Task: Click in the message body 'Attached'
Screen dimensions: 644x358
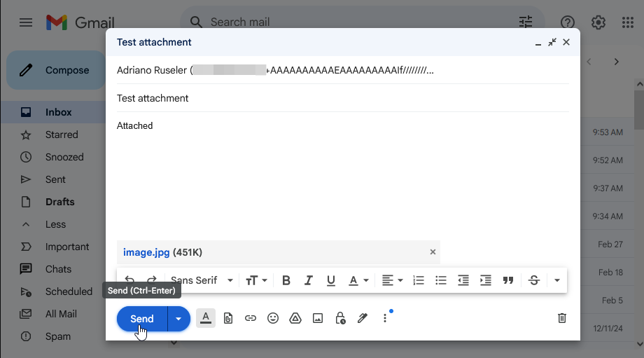Action: pos(134,126)
